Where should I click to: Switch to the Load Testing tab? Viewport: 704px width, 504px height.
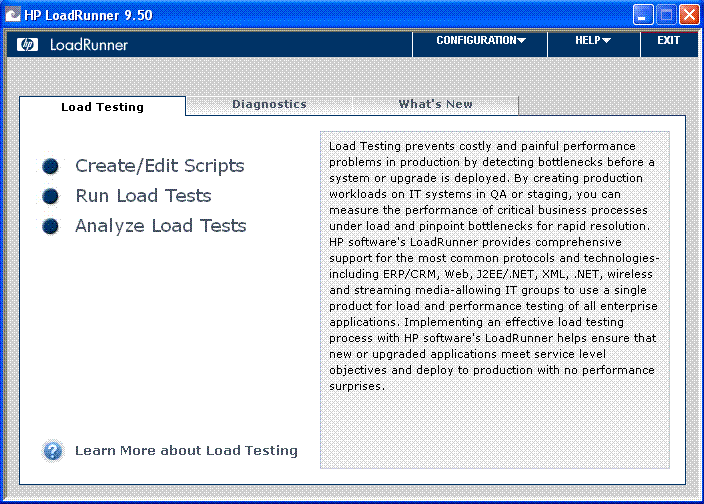point(102,107)
